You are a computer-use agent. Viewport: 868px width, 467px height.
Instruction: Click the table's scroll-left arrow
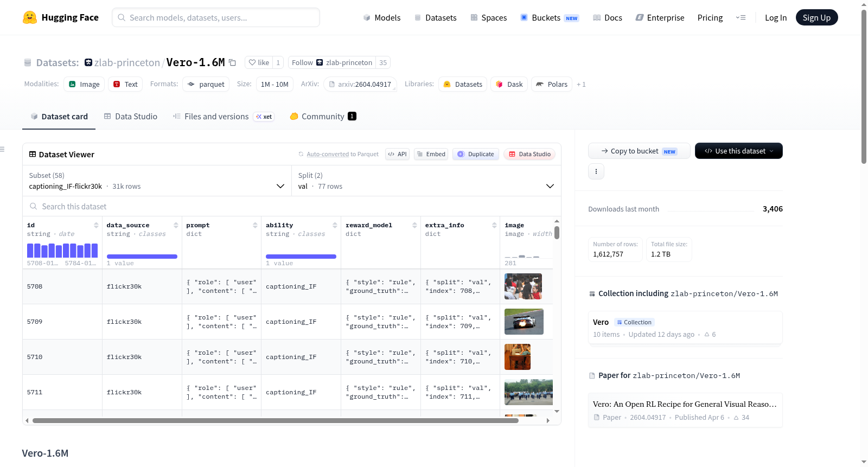pyautogui.click(x=27, y=420)
